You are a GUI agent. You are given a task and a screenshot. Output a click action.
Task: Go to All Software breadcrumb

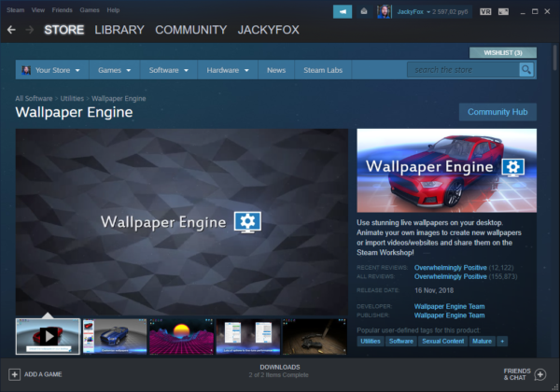34,99
